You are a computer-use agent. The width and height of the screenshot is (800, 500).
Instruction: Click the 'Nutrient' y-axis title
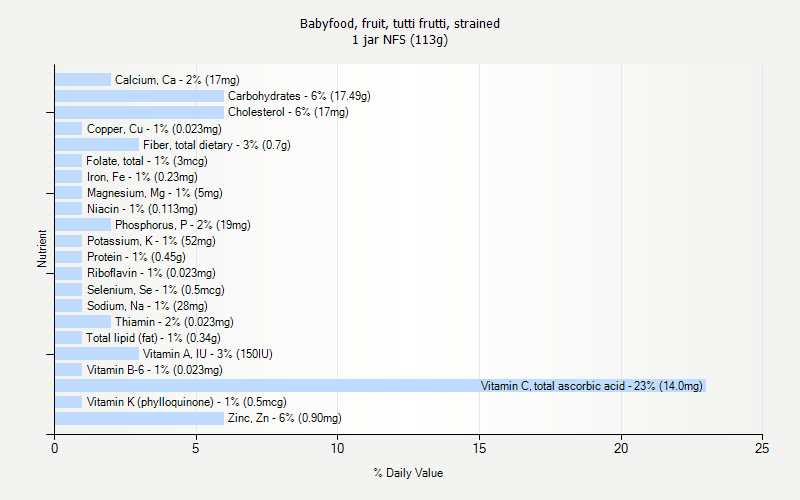pos(42,248)
